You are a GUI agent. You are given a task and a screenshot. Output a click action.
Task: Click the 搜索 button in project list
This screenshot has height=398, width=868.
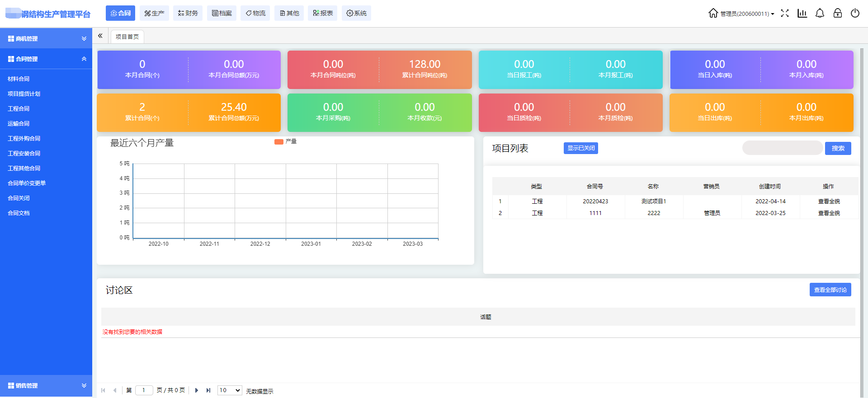(838, 148)
